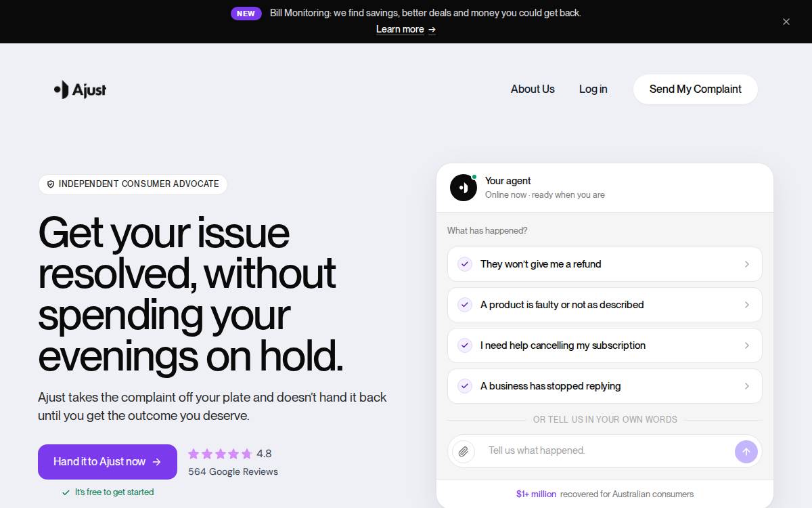Click the 564 Google Reviews text

tap(233, 471)
